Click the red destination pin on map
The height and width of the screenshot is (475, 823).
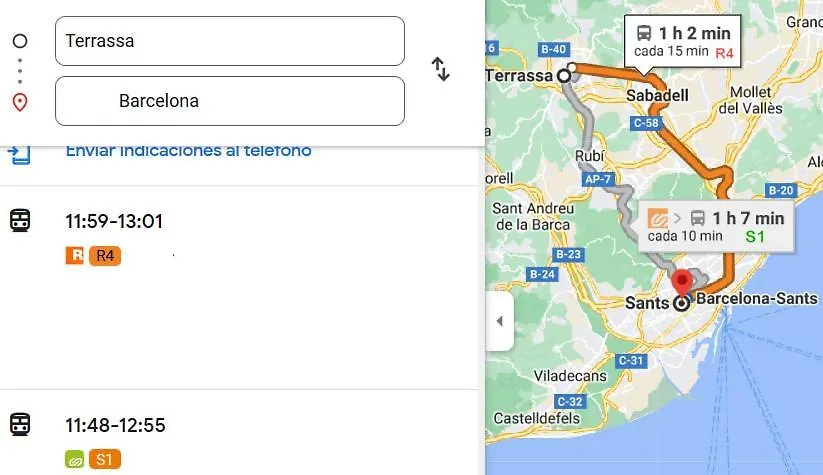(682, 283)
